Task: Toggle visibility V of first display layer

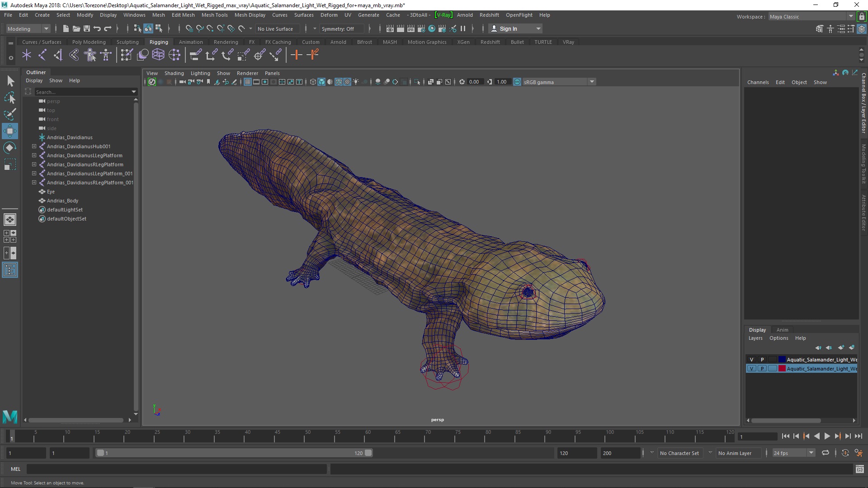Action: pos(752,360)
